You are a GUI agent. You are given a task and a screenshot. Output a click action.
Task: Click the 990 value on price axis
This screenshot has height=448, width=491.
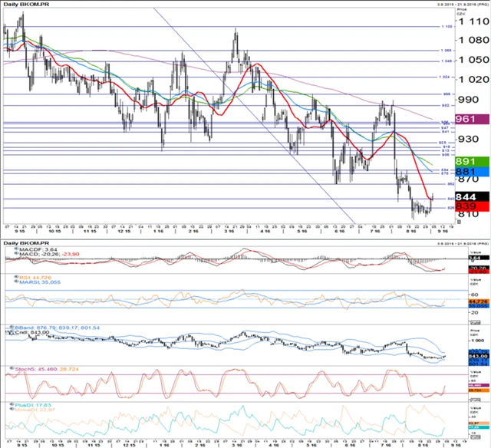point(467,99)
